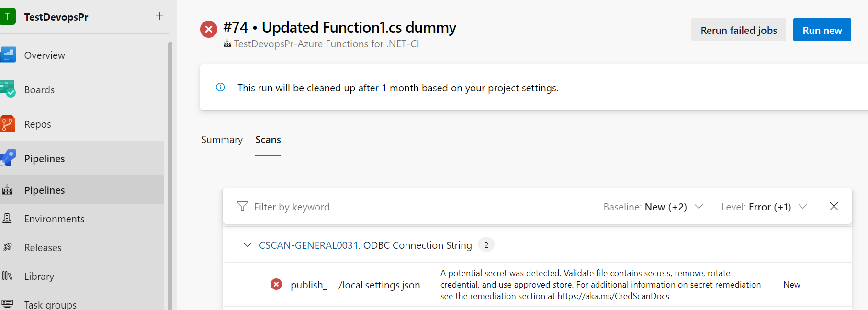This screenshot has height=310, width=868.
Task: Click the Repos icon
Action: (x=8, y=124)
